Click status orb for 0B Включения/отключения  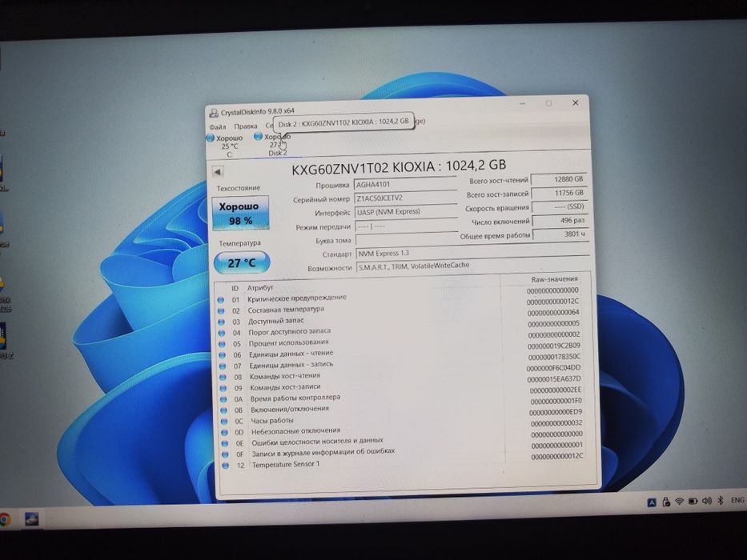click(224, 410)
